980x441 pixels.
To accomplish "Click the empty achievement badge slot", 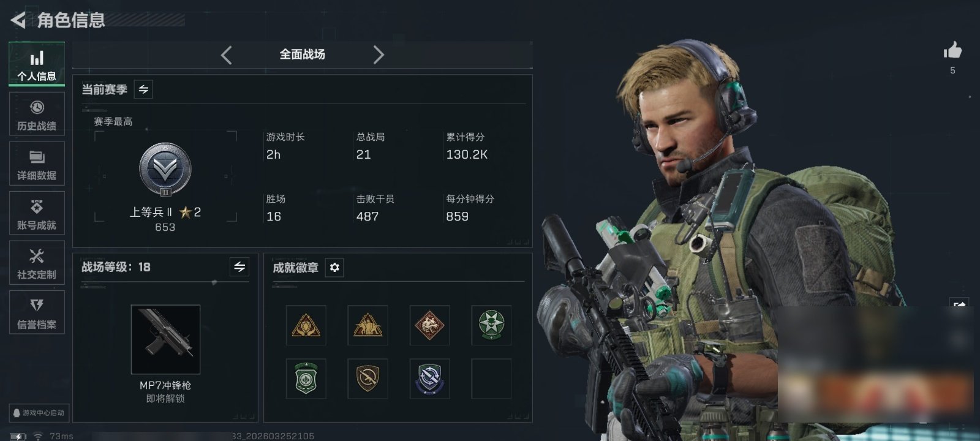I will click(491, 379).
